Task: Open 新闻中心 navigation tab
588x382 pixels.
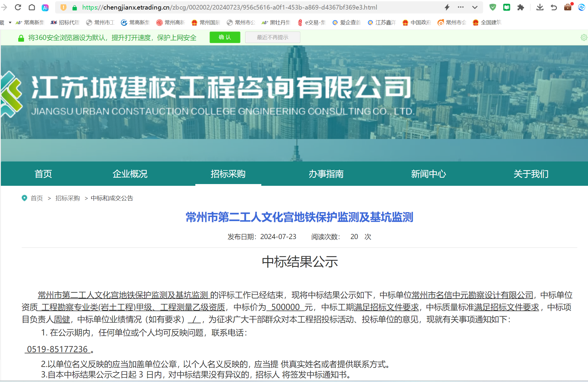Action: [x=429, y=174]
